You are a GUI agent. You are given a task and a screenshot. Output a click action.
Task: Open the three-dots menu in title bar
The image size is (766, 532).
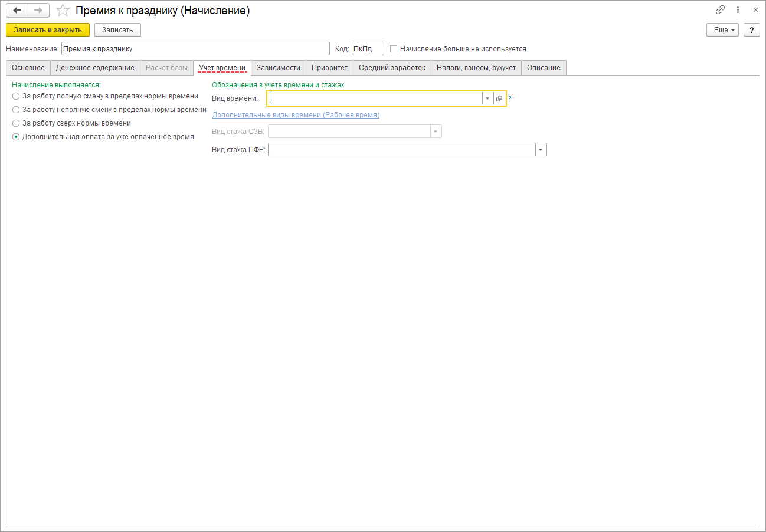point(738,10)
